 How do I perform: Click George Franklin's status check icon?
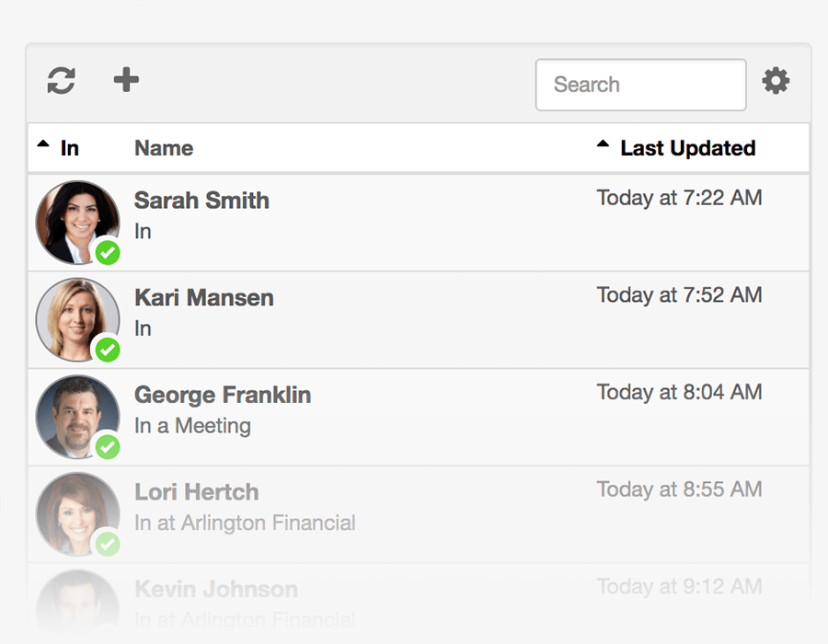(x=108, y=449)
